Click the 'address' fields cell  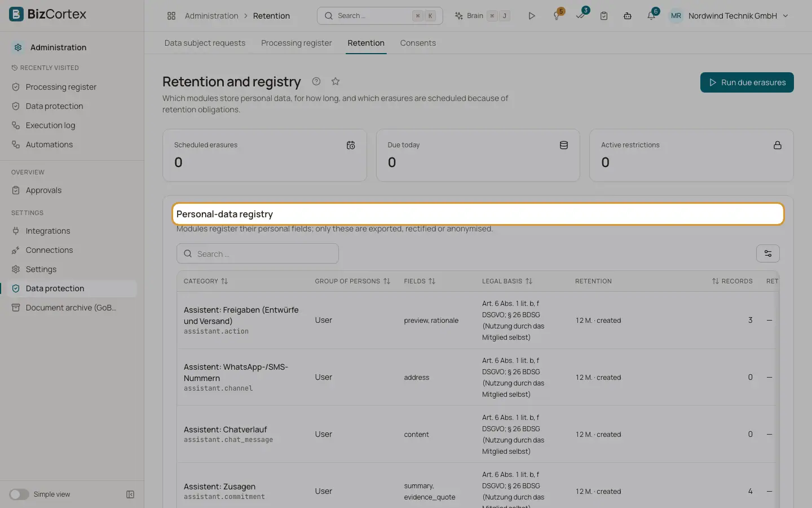pyautogui.click(x=417, y=378)
